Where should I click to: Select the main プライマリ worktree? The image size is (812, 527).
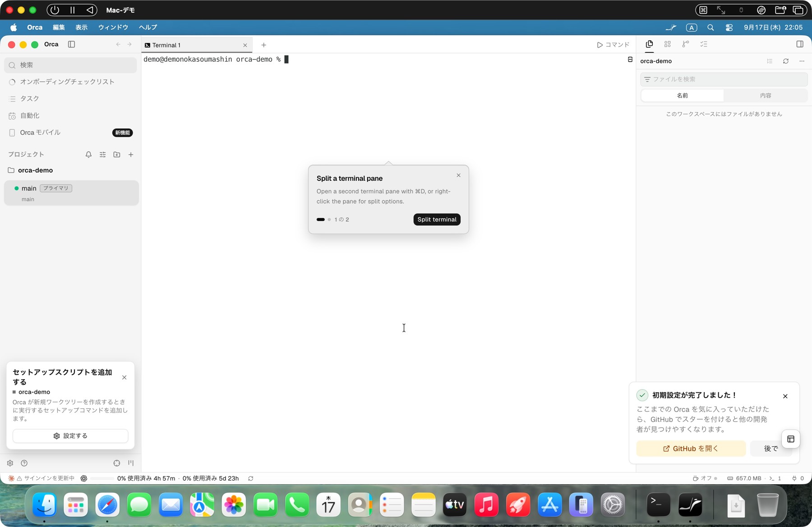pyautogui.click(x=71, y=193)
